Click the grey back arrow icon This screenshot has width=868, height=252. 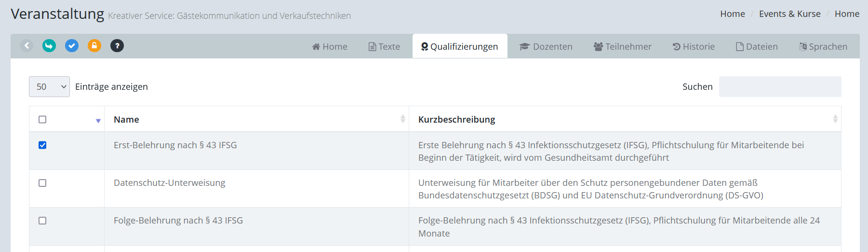[x=27, y=46]
